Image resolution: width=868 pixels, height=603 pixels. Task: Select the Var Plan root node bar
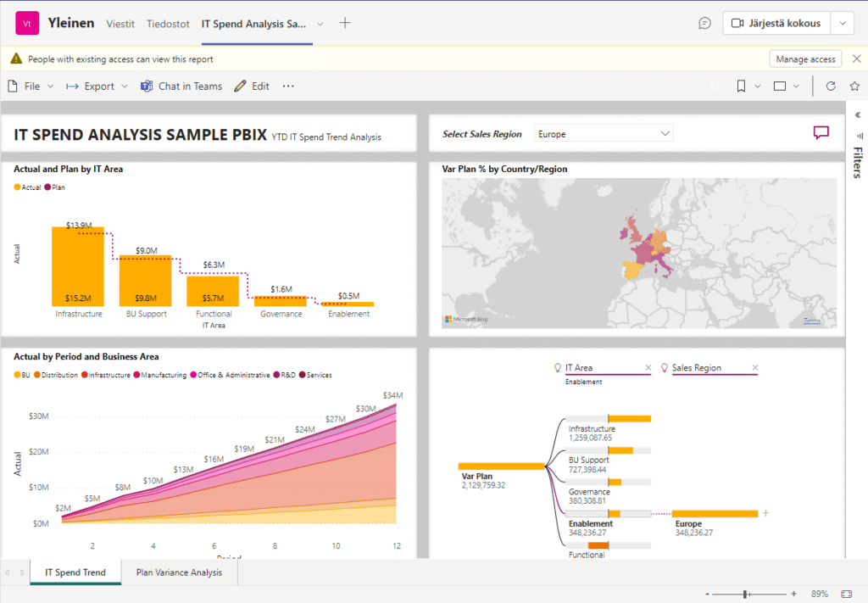(x=502, y=466)
